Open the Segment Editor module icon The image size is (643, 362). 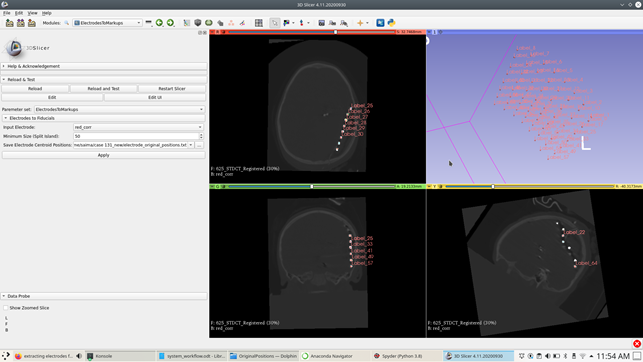[x=242, y=23]
